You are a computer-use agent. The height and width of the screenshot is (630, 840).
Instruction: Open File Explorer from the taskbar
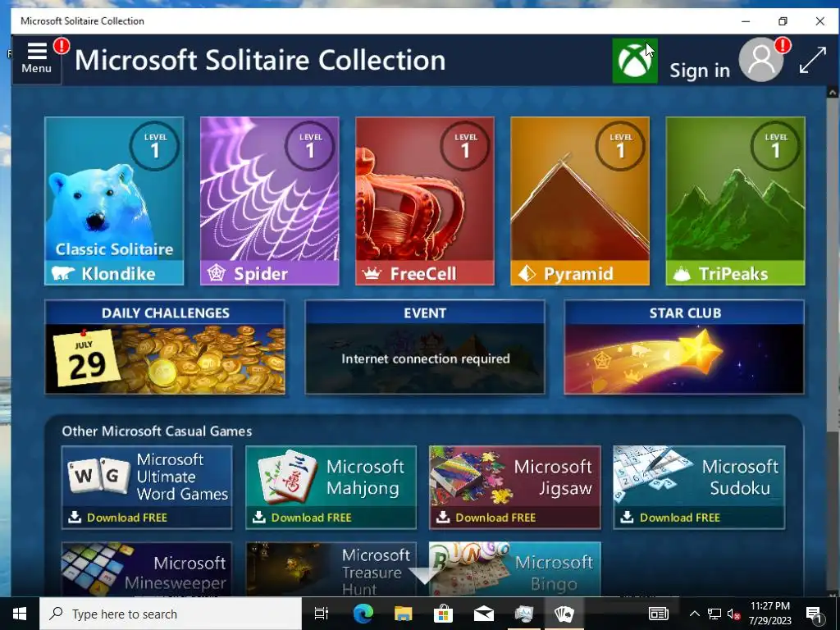point(403,614)
